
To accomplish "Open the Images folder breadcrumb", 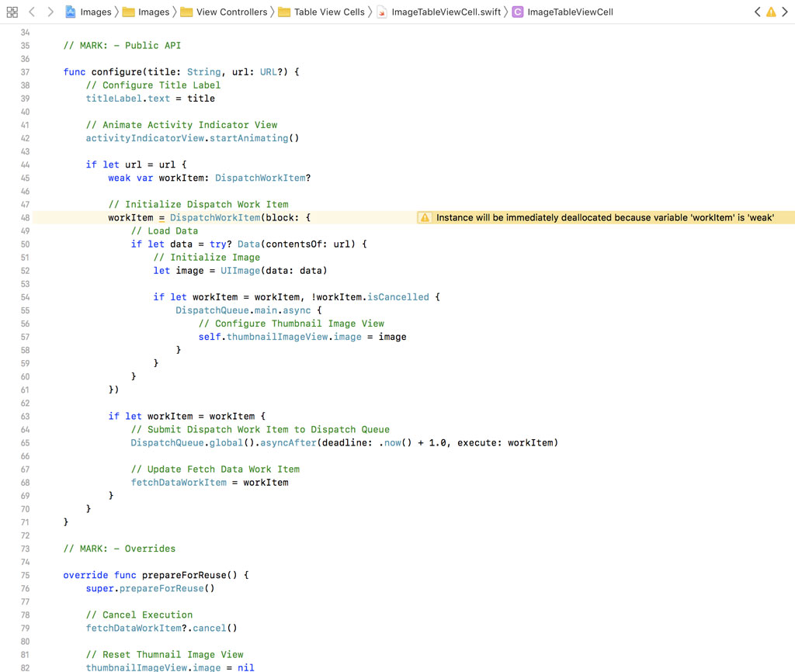I will point(153,12).
